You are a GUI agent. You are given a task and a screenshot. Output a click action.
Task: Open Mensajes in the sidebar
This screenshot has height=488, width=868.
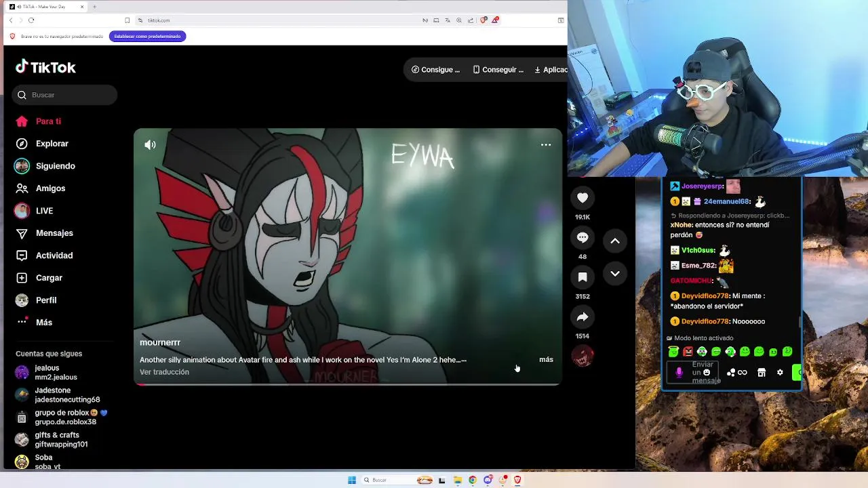tap(45, 233)
